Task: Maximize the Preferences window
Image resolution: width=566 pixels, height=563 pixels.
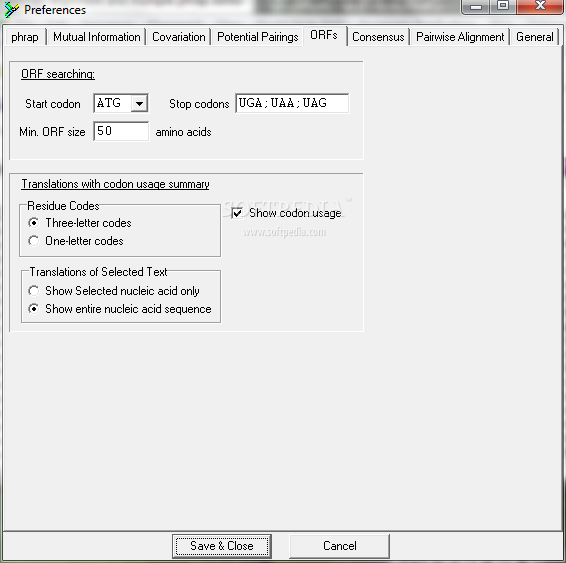Action: 503,6
